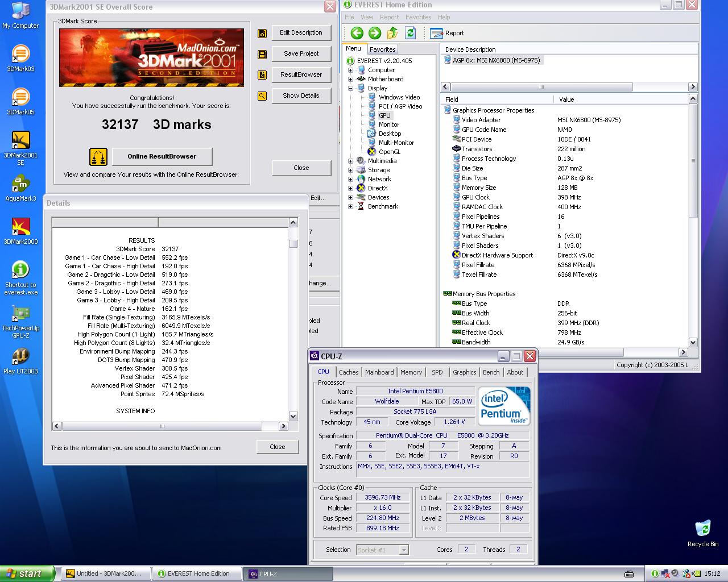This screenshot has width=728, height=582.
Task: Click the icon beside Edit Description
Action: coord(262,34)
